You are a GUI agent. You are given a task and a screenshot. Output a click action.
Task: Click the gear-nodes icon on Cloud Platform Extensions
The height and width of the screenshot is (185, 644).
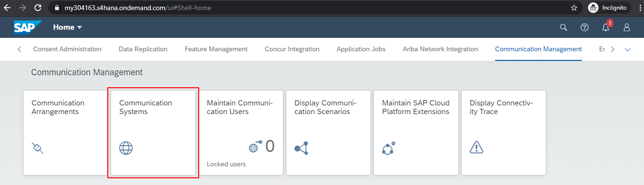point(389,148)
